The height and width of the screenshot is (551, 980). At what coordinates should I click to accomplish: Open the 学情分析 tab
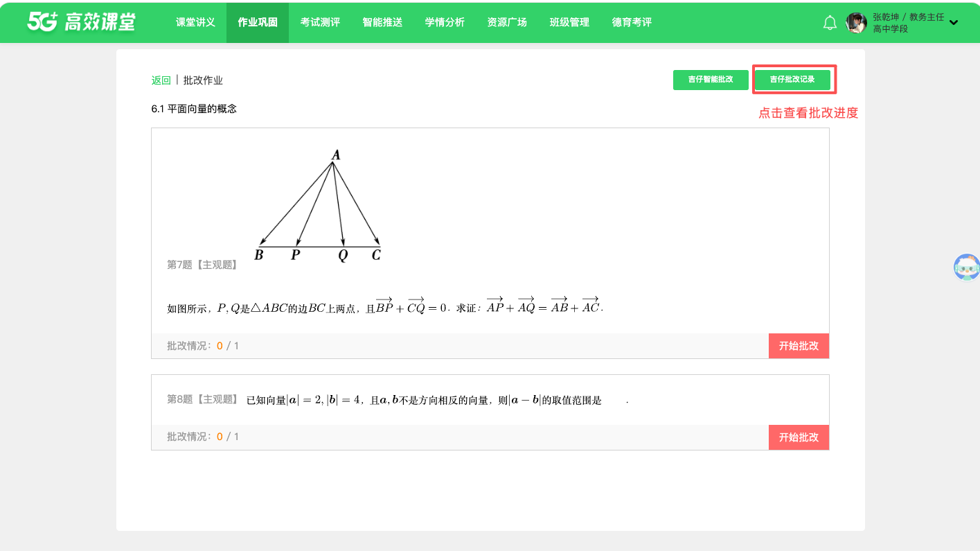(445, 22)
